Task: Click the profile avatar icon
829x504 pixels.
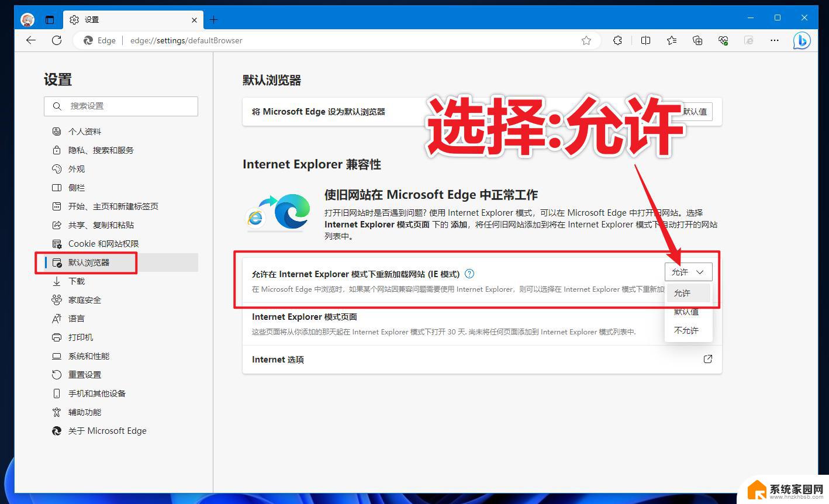Action: [27, 20]
